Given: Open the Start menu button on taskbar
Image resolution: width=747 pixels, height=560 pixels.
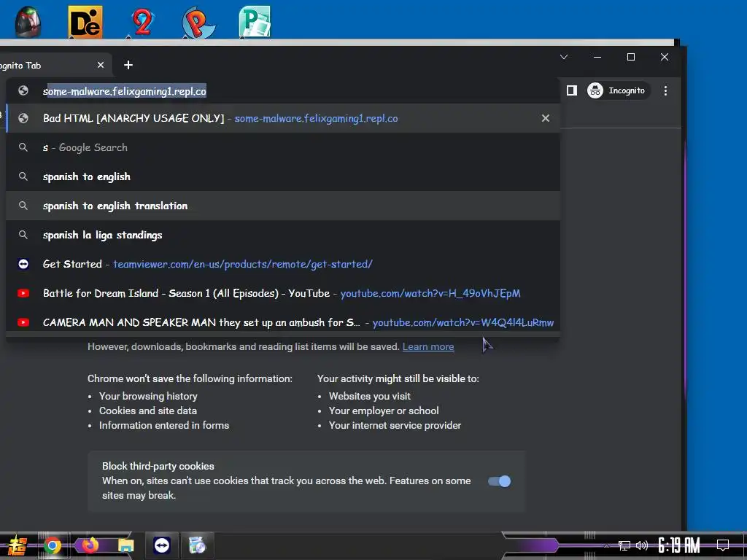Looking at the screenshot, I should click(16, 545).
